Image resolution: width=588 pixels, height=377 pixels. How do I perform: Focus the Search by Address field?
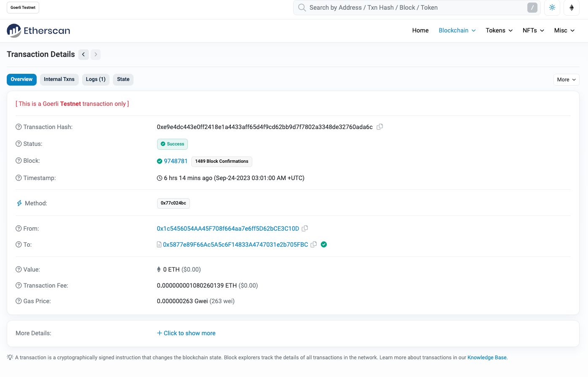tap(417, 8)
